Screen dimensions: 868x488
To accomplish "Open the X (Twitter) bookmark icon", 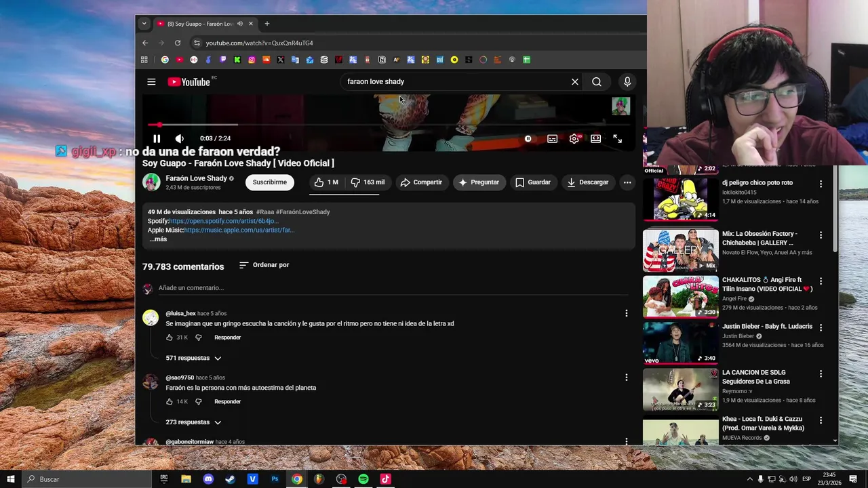I will tap(281, 60).
